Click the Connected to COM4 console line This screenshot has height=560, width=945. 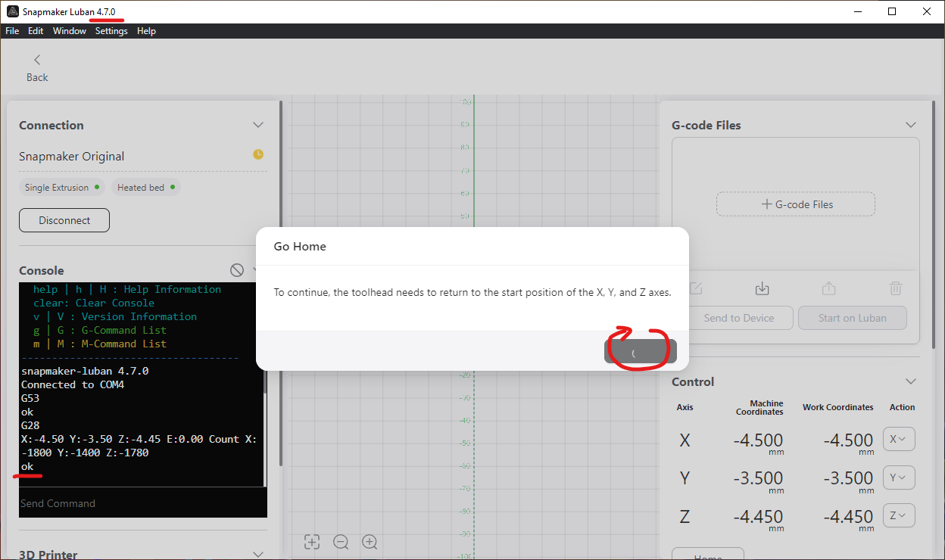pos(73,384)
